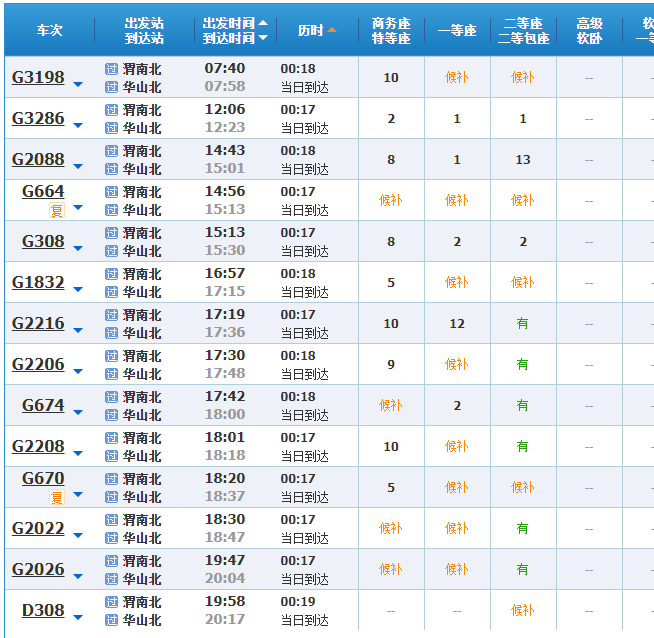Click the 复 icon under train G664
This screenshot has width=654, height=638.
[x=57, y=210]
